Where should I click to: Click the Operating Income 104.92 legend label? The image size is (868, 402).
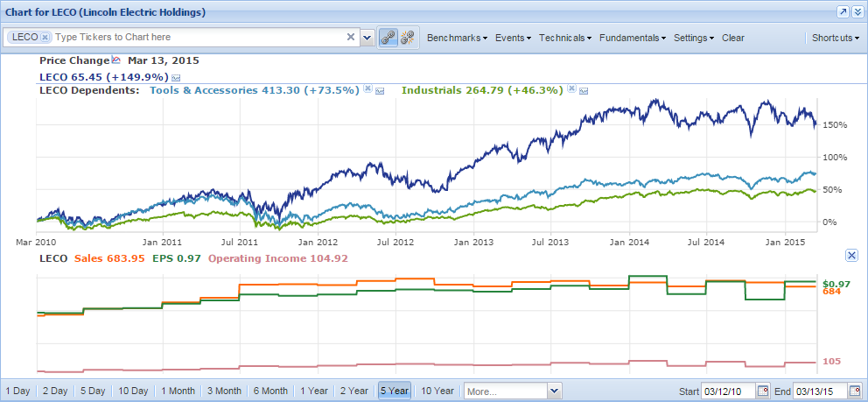[x=278, y=258]
